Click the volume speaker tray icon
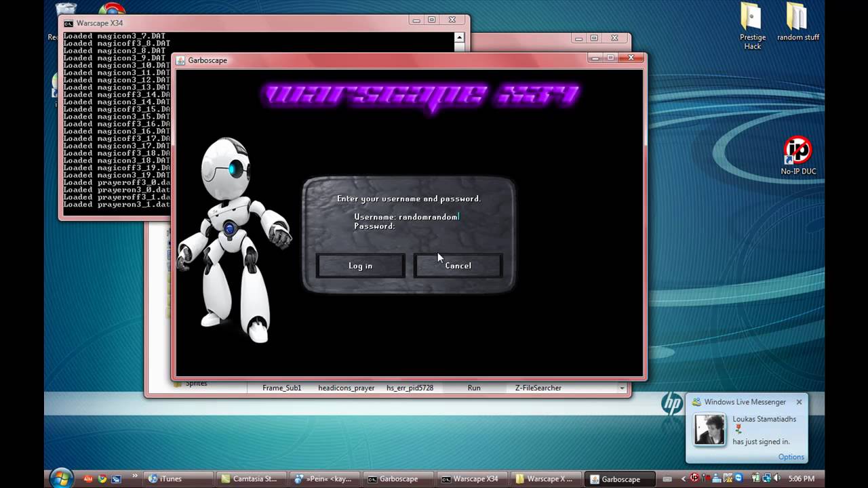This screenshot has width=868, height=488. [776, 479]
